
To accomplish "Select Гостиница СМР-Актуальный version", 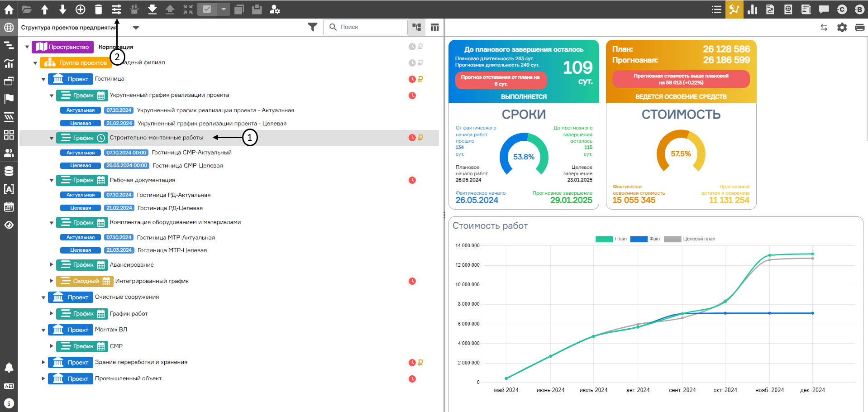I will pos(191,153).
